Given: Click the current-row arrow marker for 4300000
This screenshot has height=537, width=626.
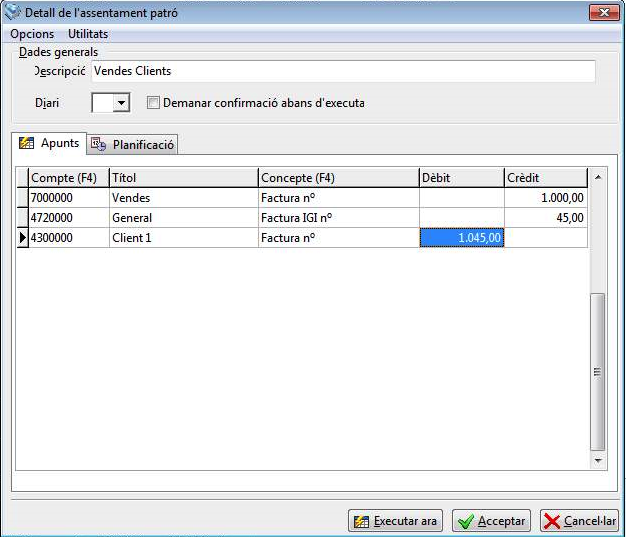Looking at the screenshot, I should pyautogui.click(x=22, y=238).
